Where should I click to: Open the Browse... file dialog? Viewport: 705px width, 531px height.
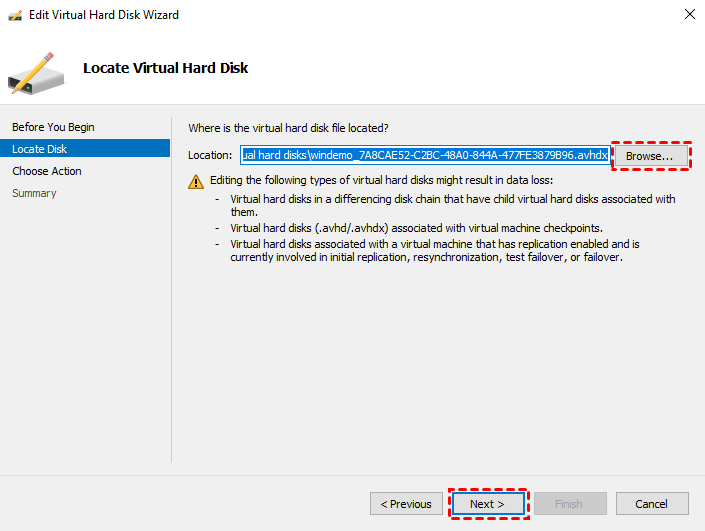650,157
